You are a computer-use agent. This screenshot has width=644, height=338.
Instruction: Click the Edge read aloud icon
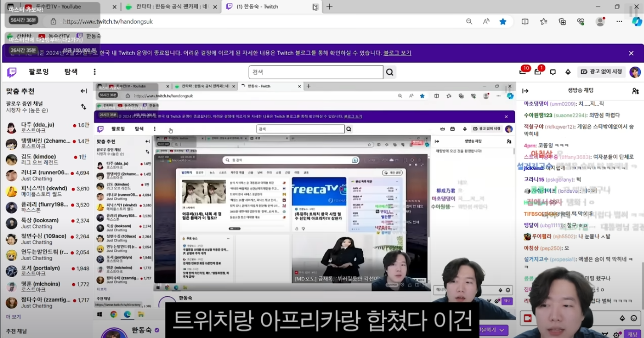(486, 21)
